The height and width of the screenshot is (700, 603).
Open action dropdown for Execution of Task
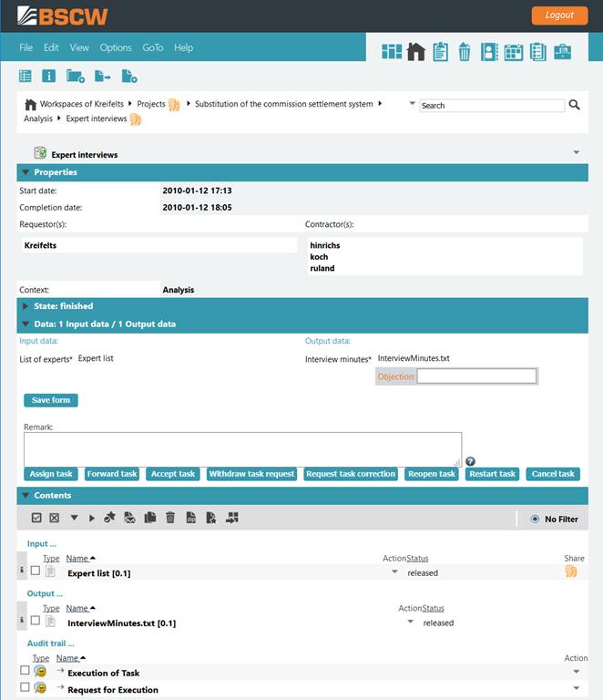coord(577,672)
